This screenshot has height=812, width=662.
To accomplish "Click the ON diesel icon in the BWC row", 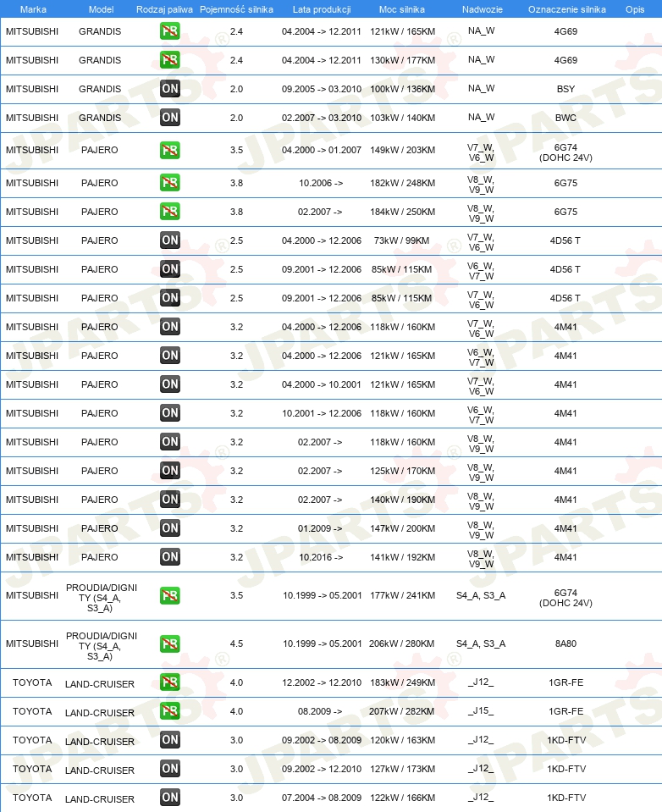I will point(170,118).
